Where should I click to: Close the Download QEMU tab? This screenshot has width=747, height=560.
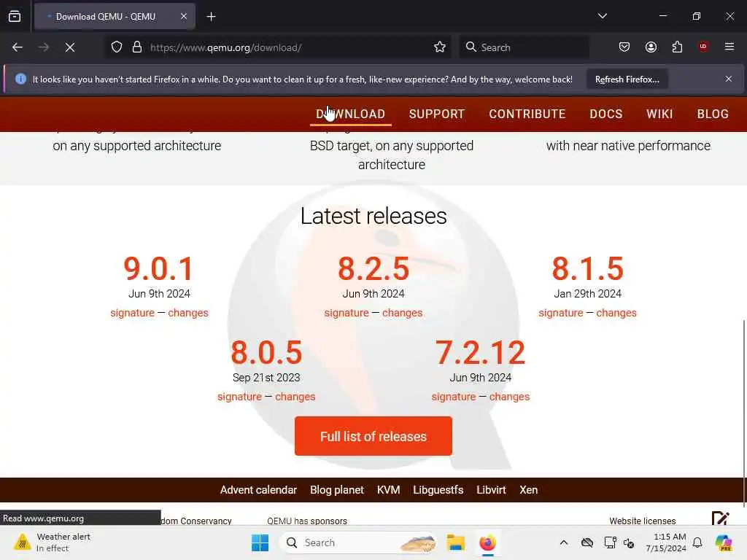(184, 16)
